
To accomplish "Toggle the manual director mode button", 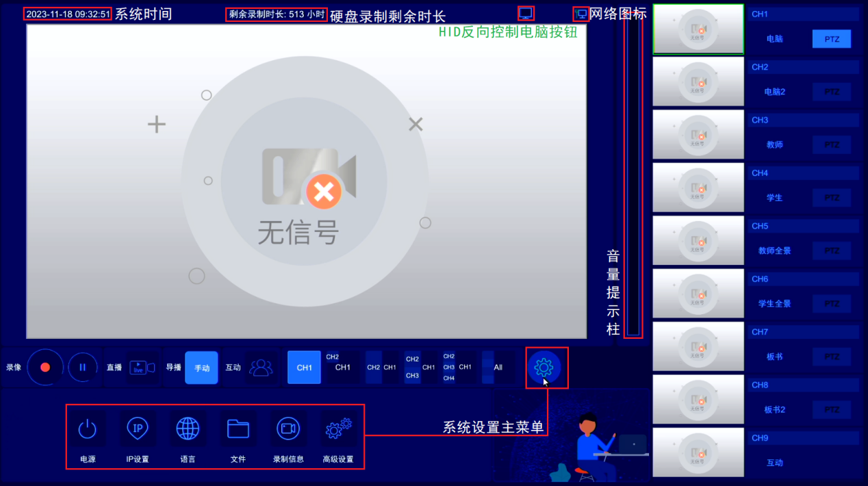I will coord(201,368).
